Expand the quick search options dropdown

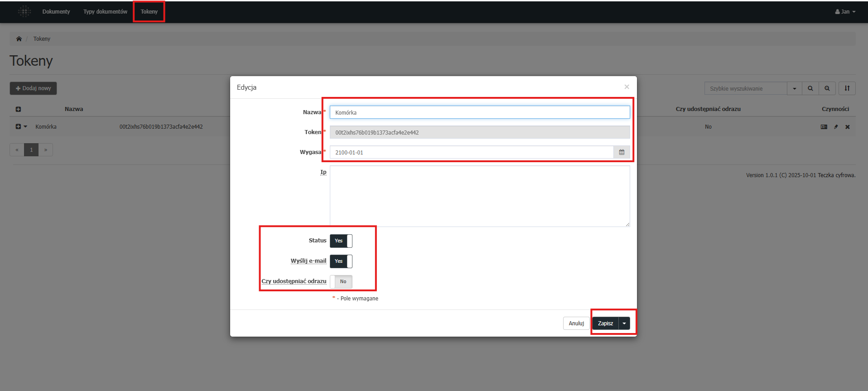[x=794, y=88]
